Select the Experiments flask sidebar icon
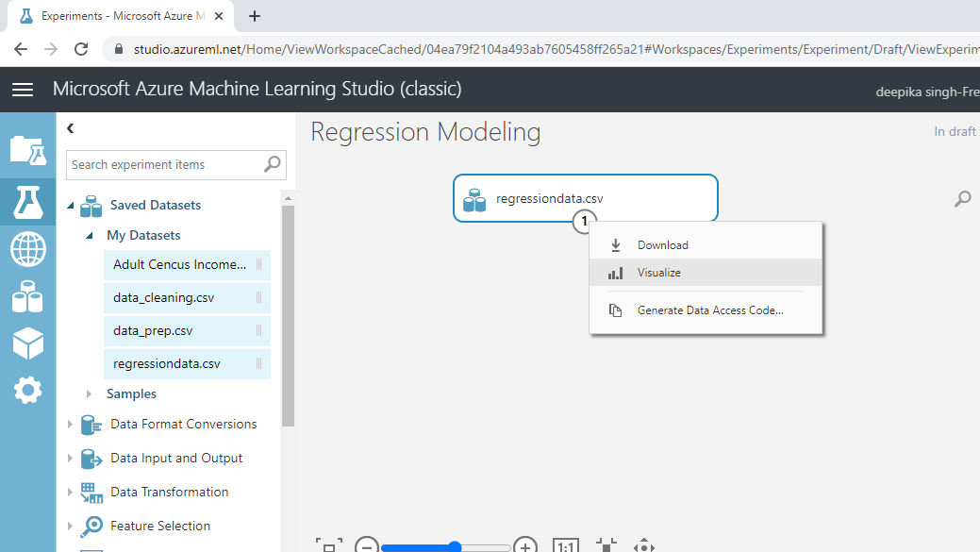The width and height of the screenshot is (980, 552). coord(28,202)
